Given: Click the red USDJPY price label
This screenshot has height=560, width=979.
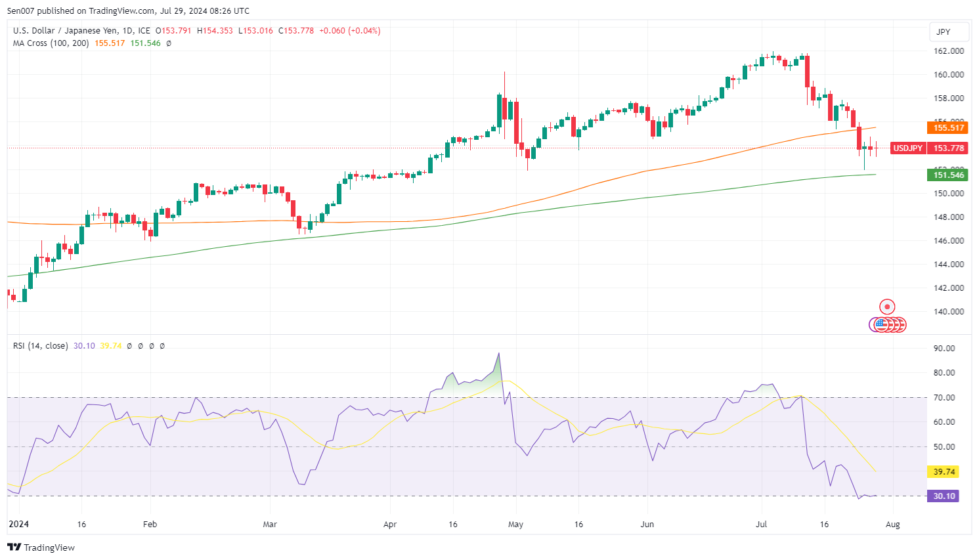Looking at the screenshot, I should pos(908,148).
